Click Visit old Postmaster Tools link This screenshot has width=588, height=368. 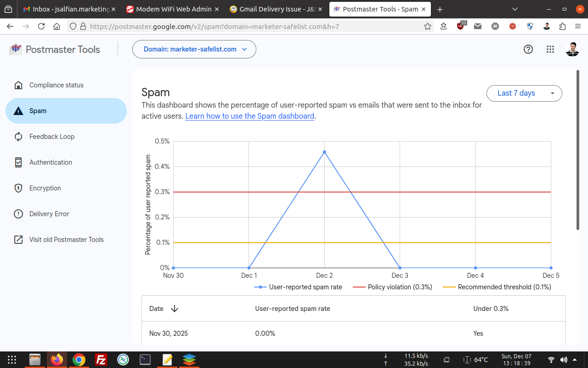tap(66, 240)
